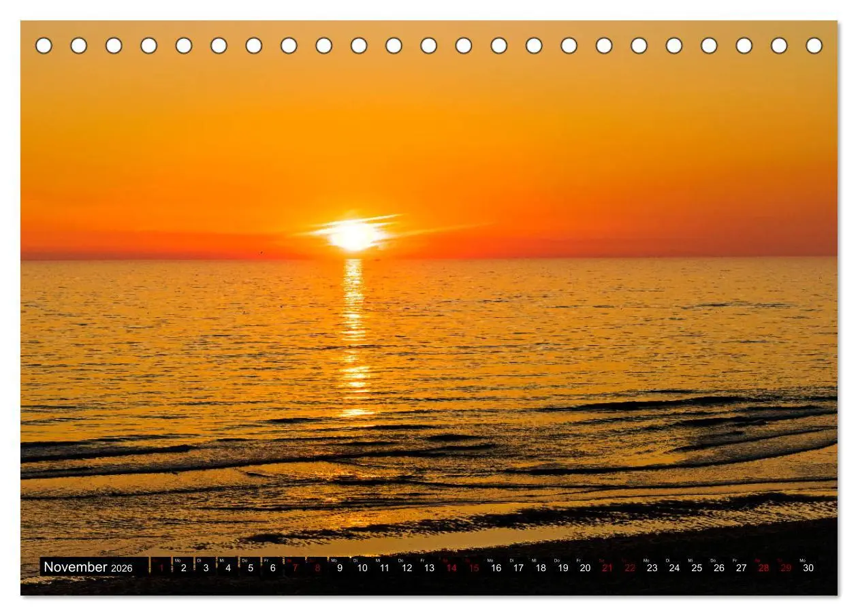Select day 20 in the calendar strip

[x=585, y=568]
